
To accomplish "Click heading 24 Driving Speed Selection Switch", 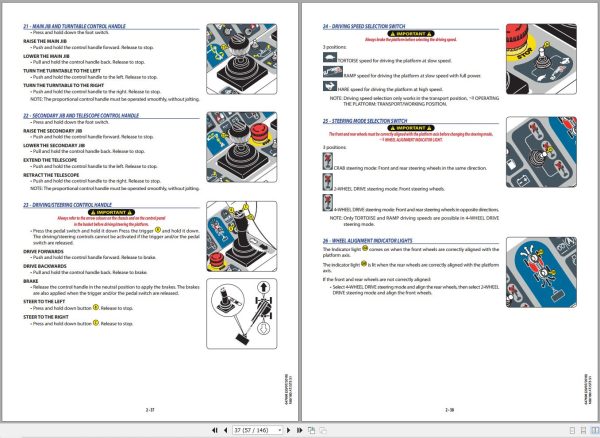I will 364,26.
